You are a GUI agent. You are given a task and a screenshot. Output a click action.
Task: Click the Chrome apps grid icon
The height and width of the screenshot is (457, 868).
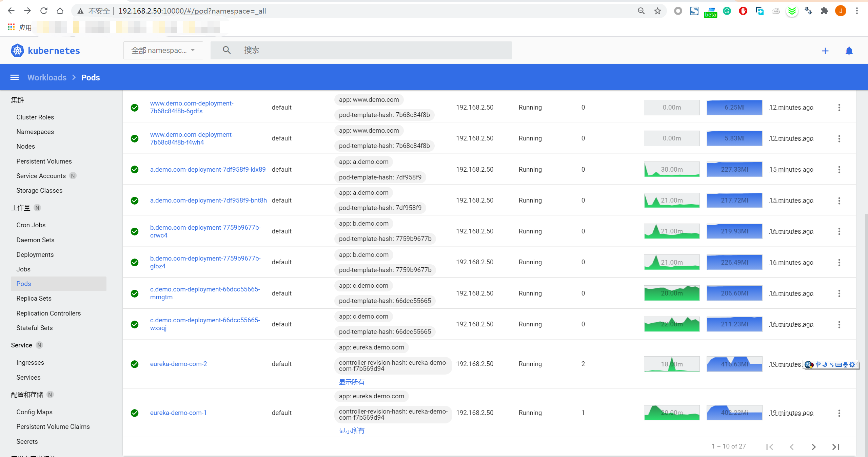11,27
